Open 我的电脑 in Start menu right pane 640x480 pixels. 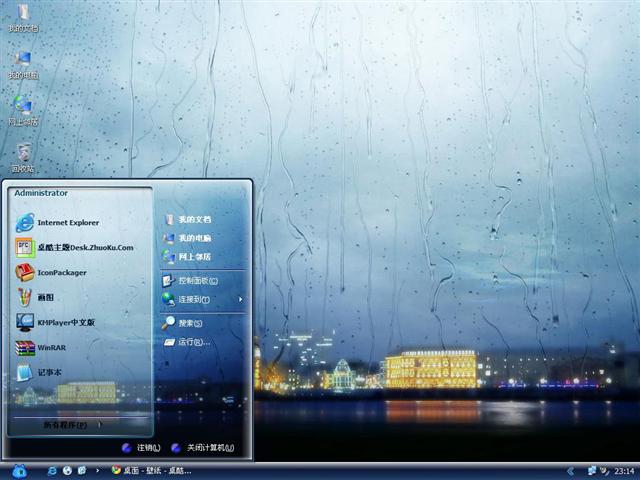click(x=187, y=238)
